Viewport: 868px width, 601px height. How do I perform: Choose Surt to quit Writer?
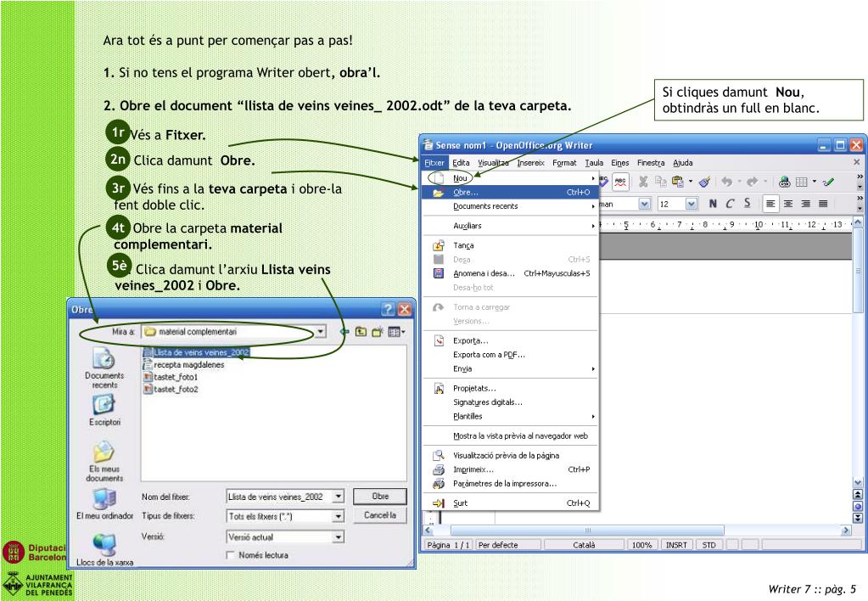(x=511, y=503)
